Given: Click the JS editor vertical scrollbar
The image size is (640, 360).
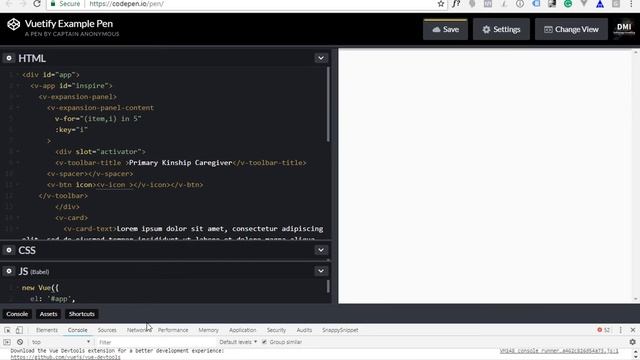Looking at the screenshot, I should 328,286.
